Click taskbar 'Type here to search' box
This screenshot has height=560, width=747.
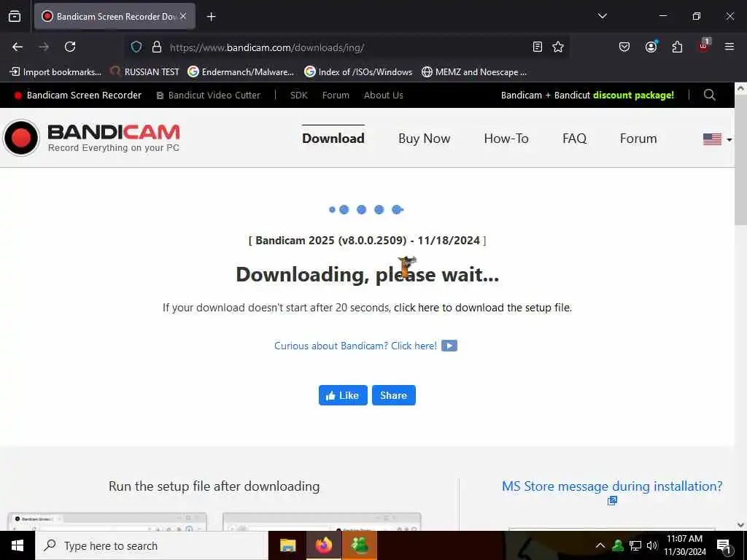(152, 545)
